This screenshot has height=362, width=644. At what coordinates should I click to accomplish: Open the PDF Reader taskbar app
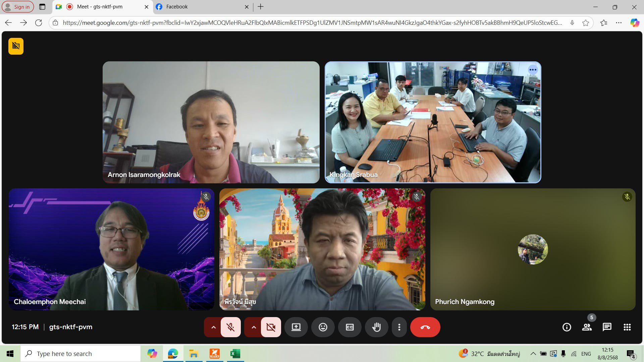pos(214,354)
